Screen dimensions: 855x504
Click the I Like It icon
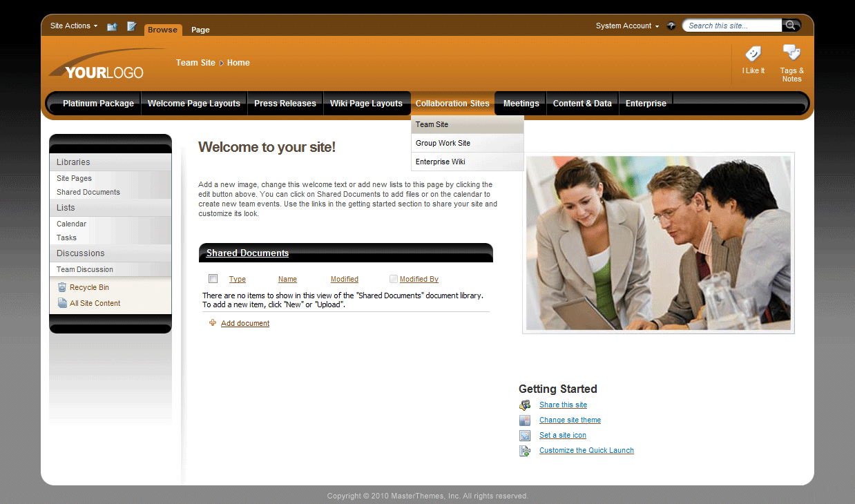pos(753,55)
